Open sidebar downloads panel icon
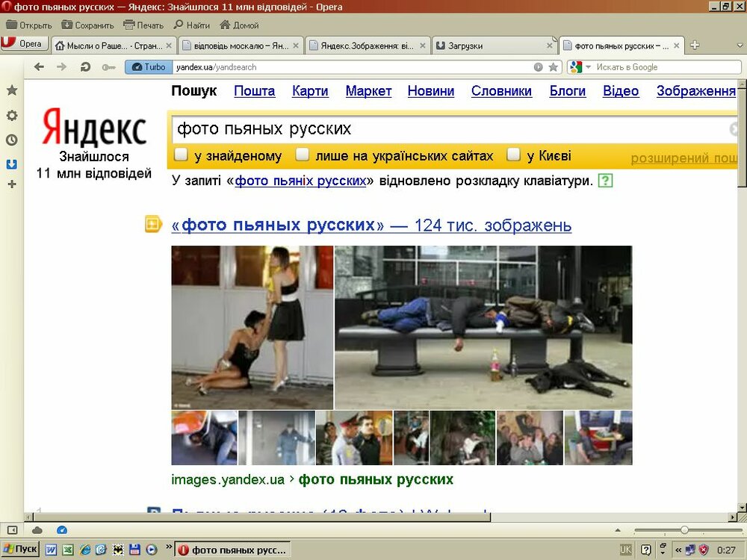The image size is (747, 560). tap(12, 164)
